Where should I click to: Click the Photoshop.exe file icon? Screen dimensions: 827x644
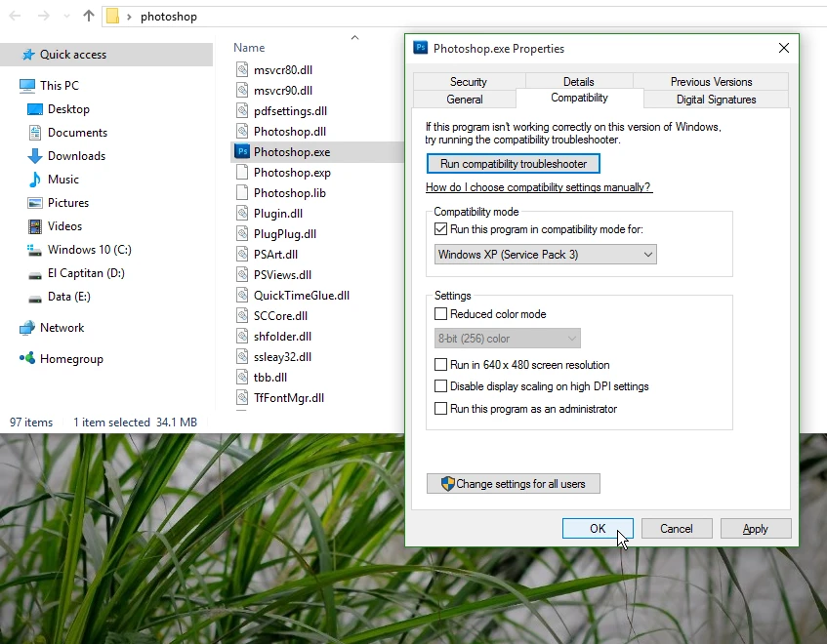[242, 152]
